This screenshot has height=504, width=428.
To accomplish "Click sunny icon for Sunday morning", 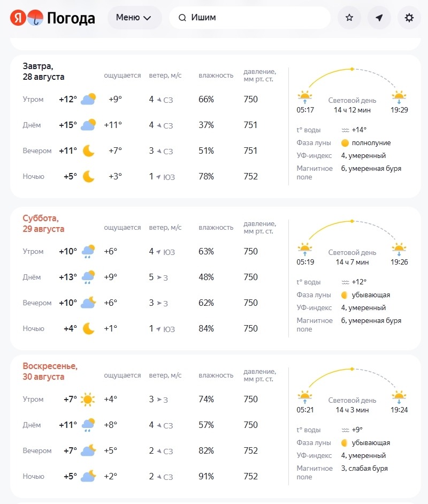I will [x=88, y=399].
